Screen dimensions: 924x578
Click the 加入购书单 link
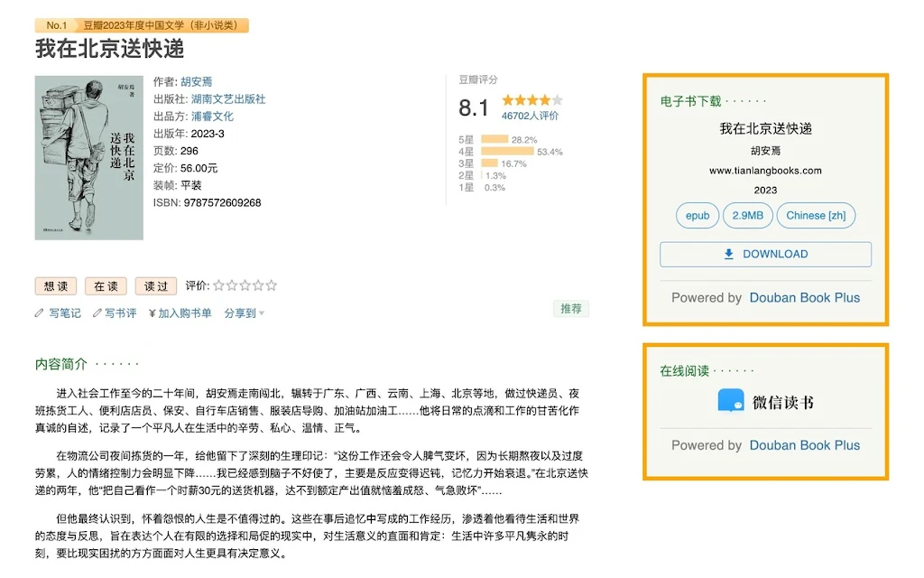[x=184, y=313]
